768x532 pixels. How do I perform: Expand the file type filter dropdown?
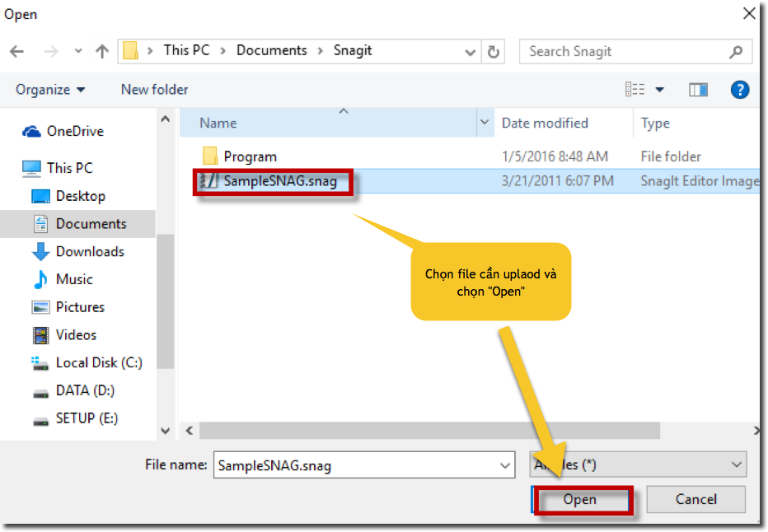coord(736,465)
